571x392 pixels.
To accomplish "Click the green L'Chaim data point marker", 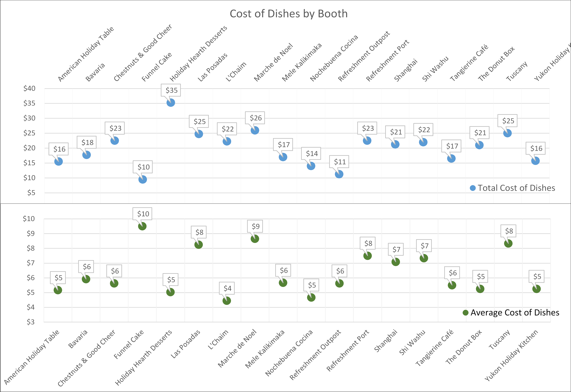I will tap(227, 301).
